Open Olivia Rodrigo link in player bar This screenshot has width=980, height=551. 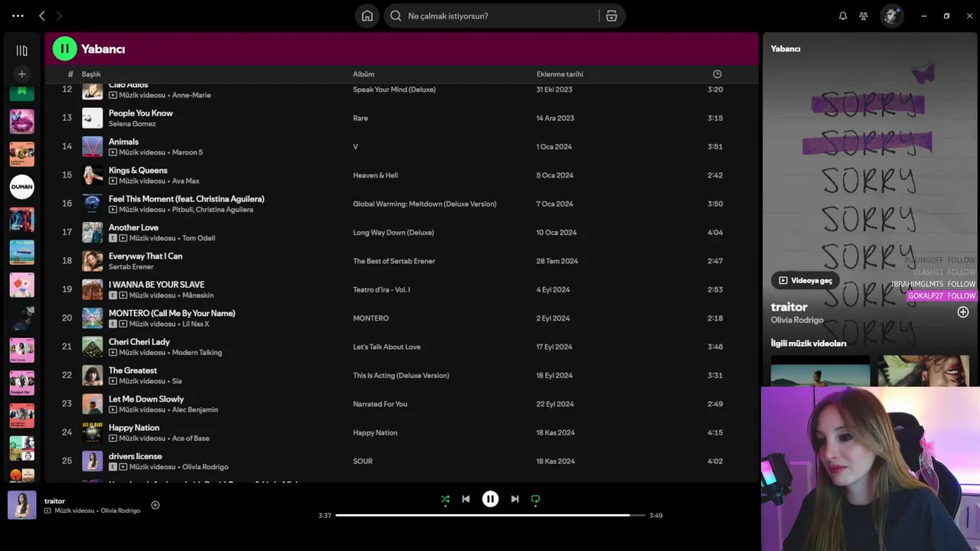click(x=120, y=510)
